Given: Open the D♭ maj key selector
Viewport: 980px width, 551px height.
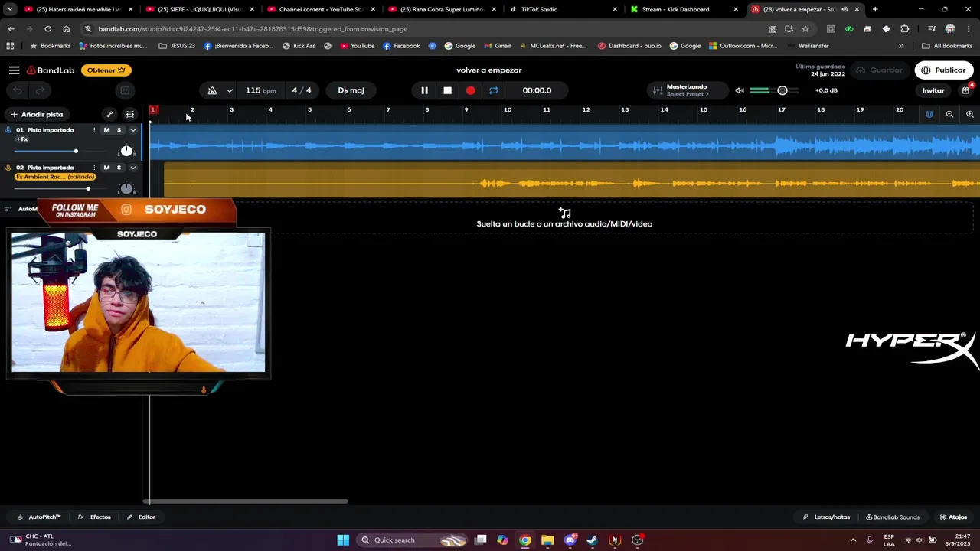Looking at the screenshot, I should click(351, 90).
